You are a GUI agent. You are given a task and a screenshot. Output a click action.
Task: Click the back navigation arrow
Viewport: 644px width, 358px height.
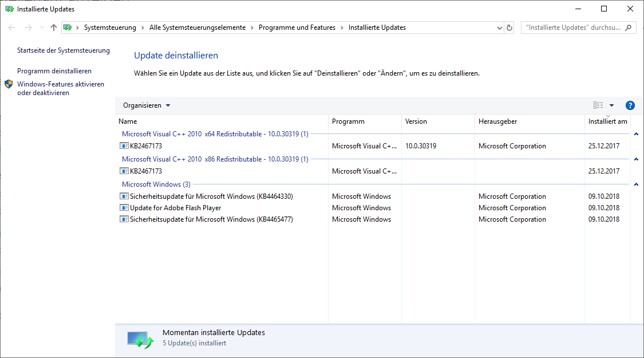coord(11,27)
